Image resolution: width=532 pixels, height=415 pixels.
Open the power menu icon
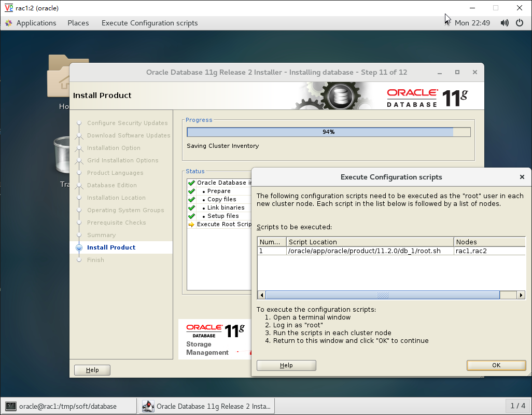(x=520, y=23)
